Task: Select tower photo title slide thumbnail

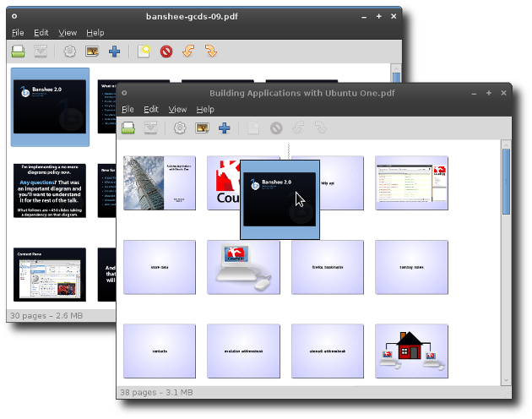Action: 160,183
